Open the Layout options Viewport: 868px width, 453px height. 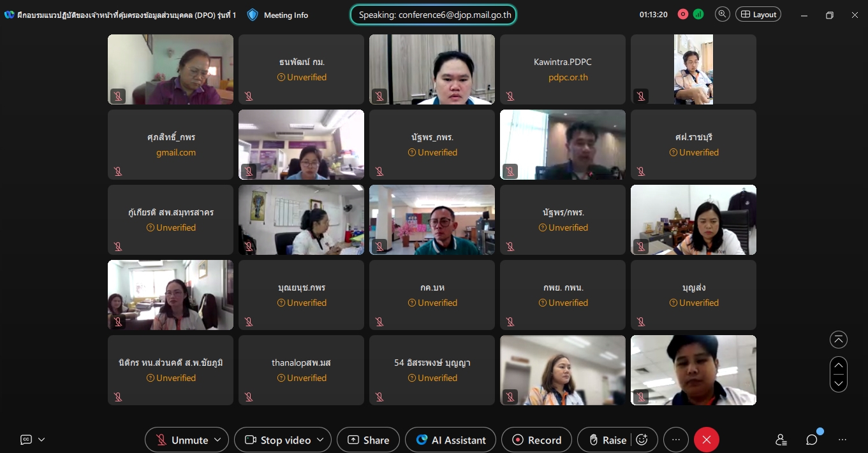coord(758,14)
